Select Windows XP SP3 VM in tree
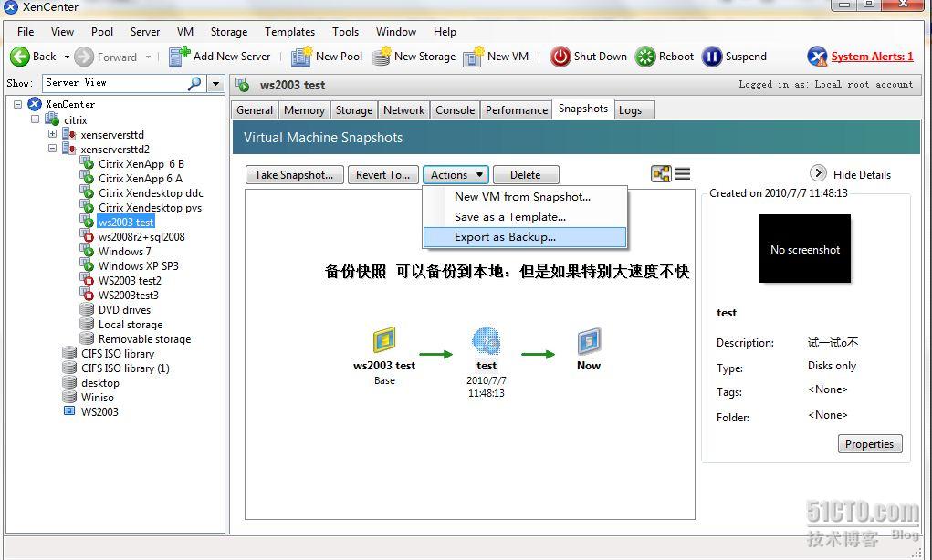This screenshot has height=560, width=932. 139,266
